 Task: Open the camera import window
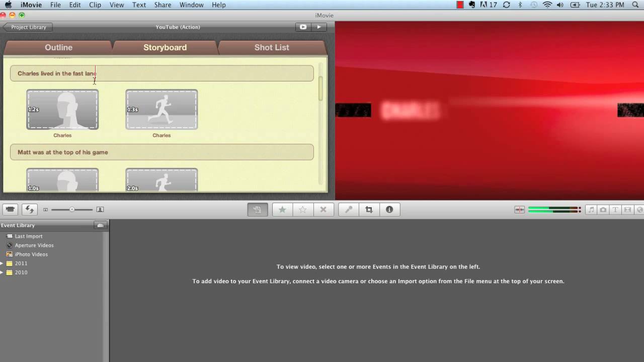11,209
